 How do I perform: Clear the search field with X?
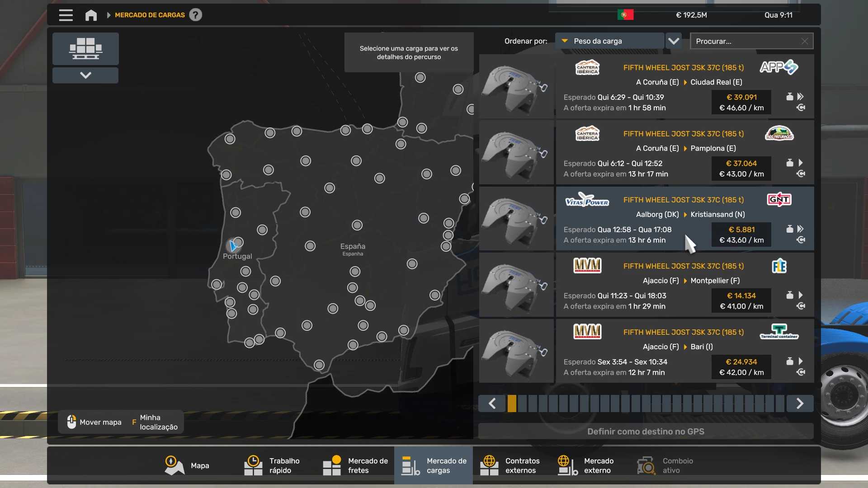(x=804, y=41)
